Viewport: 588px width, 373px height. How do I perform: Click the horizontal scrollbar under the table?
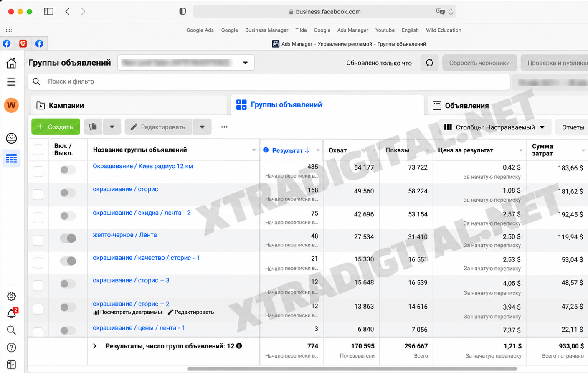point(352,369)
